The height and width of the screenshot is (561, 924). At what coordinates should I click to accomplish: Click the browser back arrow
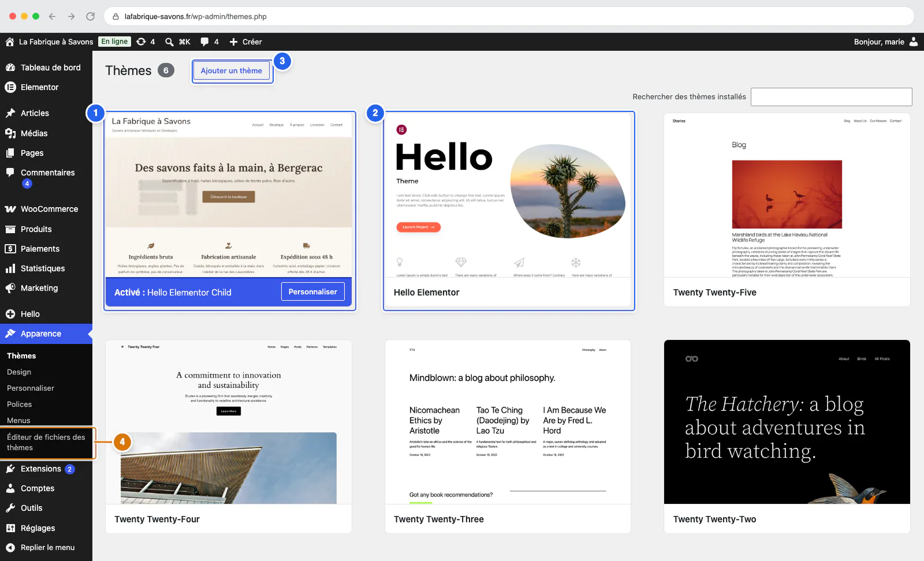click(53, 16)
